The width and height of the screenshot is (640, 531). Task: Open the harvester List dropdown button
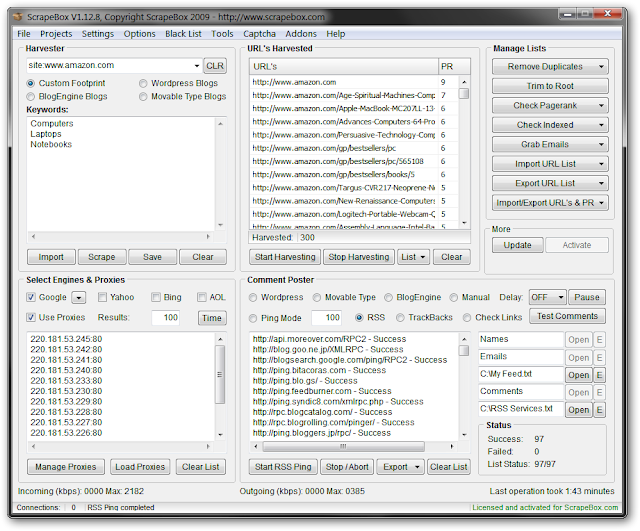(x=413, y=257)
